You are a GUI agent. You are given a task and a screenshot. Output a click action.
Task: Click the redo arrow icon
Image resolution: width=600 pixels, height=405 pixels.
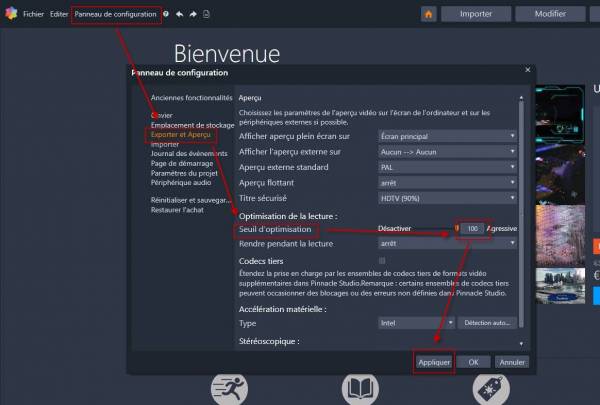point(192,15)
